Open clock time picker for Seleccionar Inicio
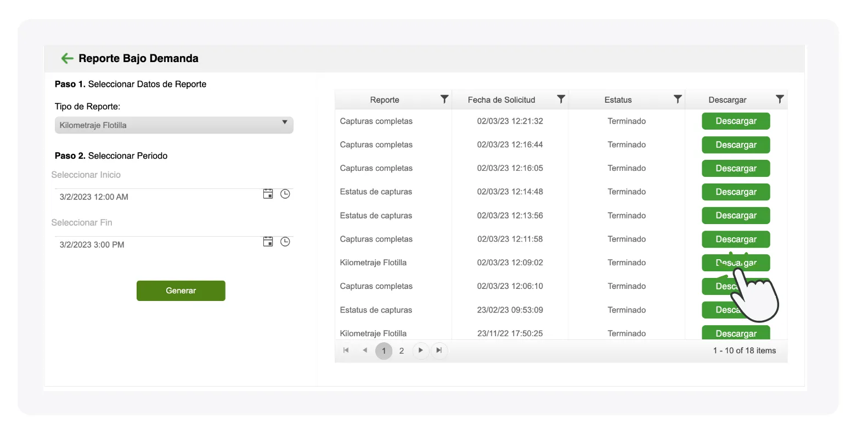The image size is (868, 435). pos(285,194)
